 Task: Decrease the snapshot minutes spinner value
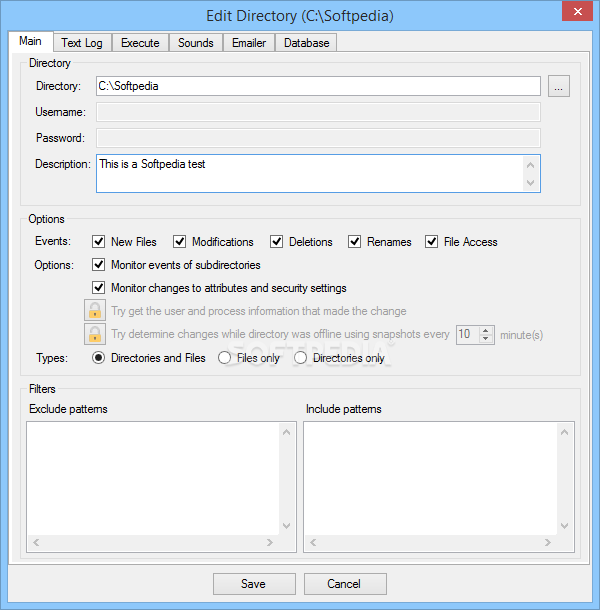[485, 338]
